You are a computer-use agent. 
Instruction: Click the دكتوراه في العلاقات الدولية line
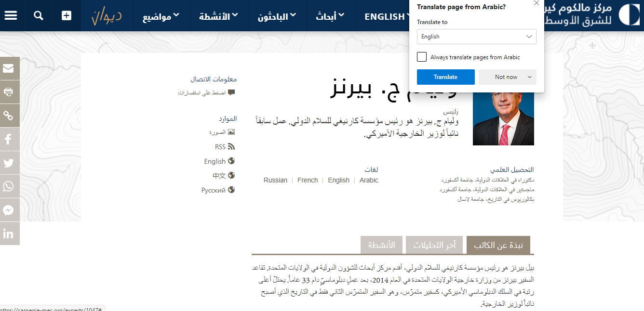487,180
